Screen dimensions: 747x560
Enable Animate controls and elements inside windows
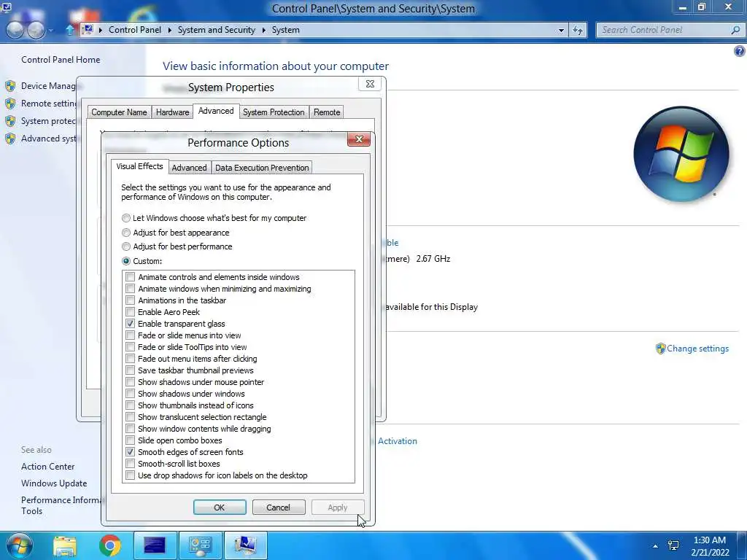click(x=130, y=277)
